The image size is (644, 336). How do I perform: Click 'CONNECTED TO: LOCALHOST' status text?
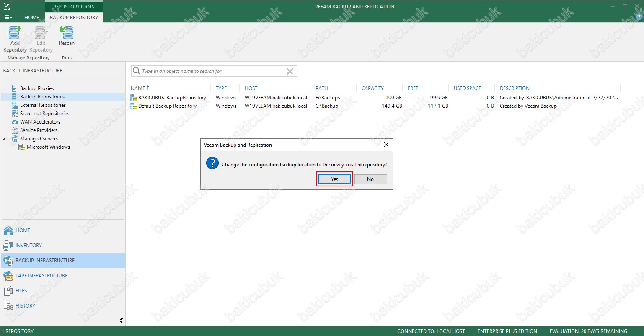[431, 331]
